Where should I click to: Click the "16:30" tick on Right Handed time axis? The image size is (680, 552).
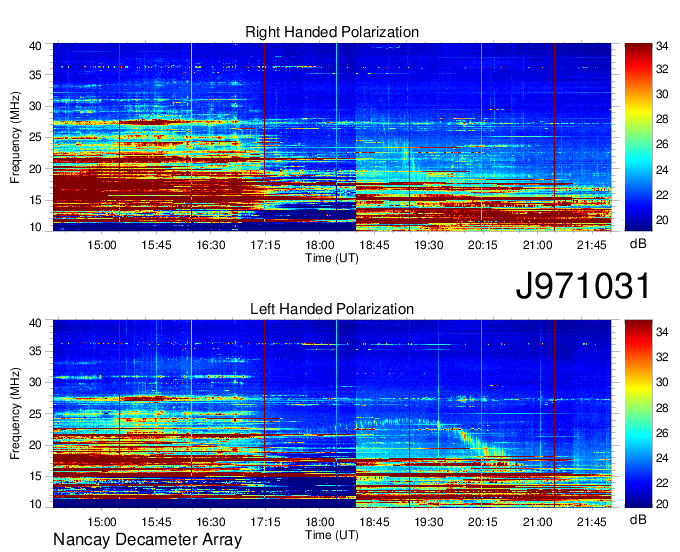pos(211,245)
